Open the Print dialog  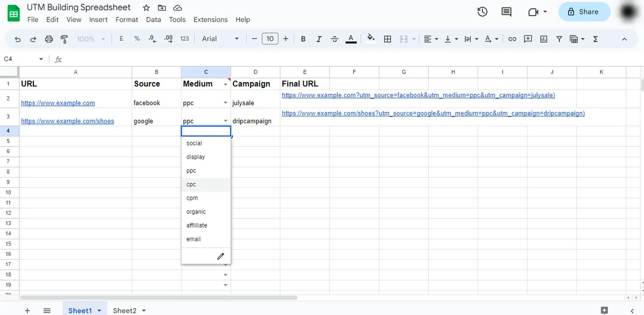point(48,39)
